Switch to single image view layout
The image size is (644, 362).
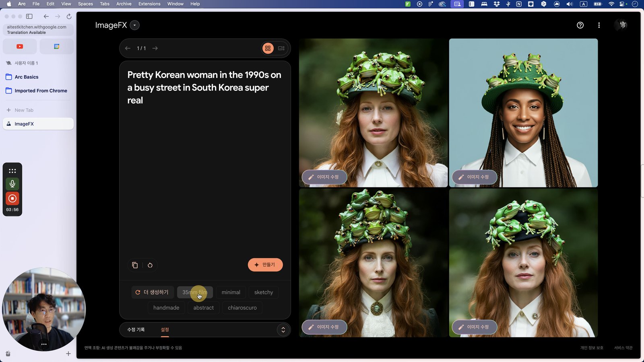click(281, 48)
